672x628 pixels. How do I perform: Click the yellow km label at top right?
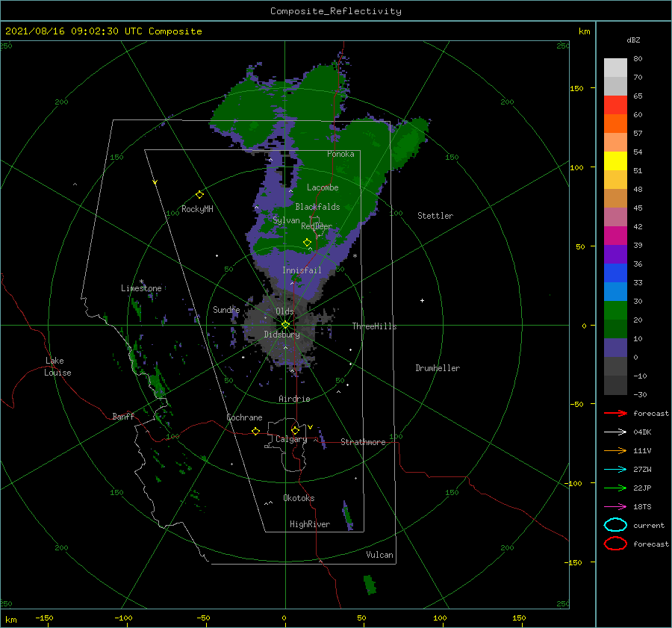[x=584, y=31]
